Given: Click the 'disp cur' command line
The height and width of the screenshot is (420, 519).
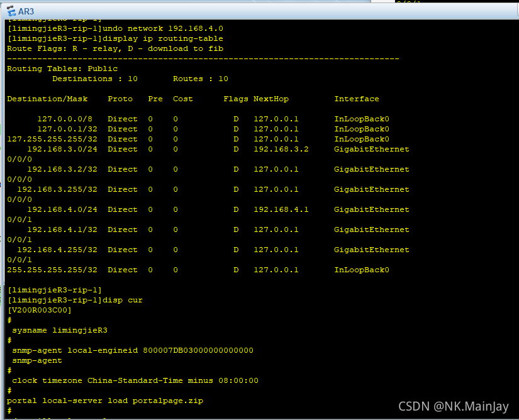Looking at the screenshot, I should [x=75, y=301].
